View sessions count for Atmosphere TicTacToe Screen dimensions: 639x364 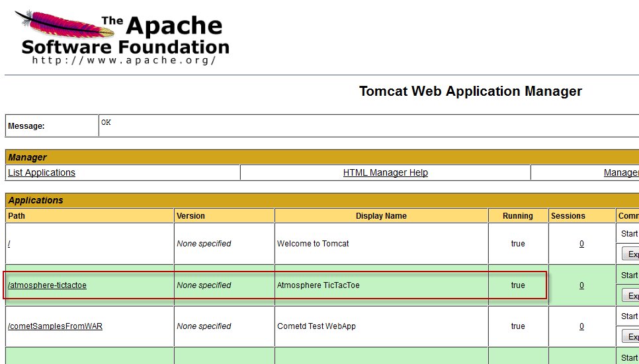(581, 285)
